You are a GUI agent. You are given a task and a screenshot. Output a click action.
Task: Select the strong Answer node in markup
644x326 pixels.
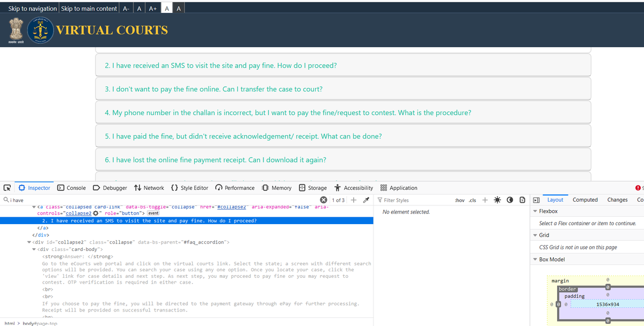pyautogui.click(x=77, y=256)
